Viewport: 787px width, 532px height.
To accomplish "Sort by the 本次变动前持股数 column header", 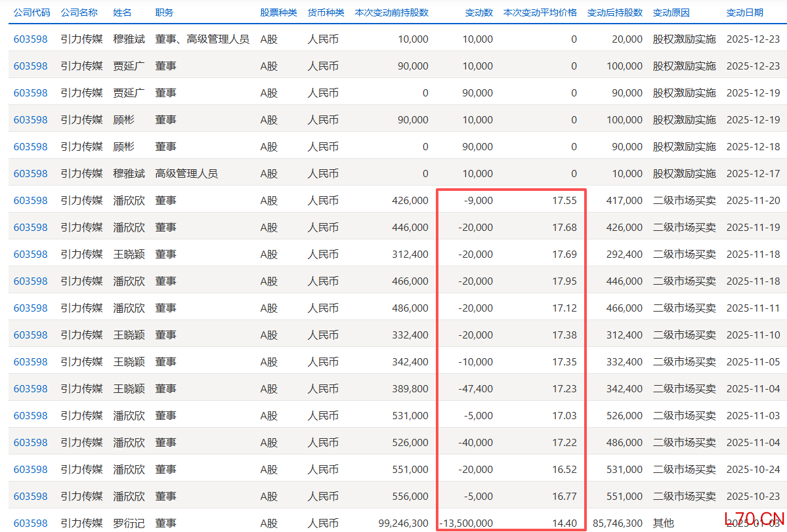I will tap(391, 12).
